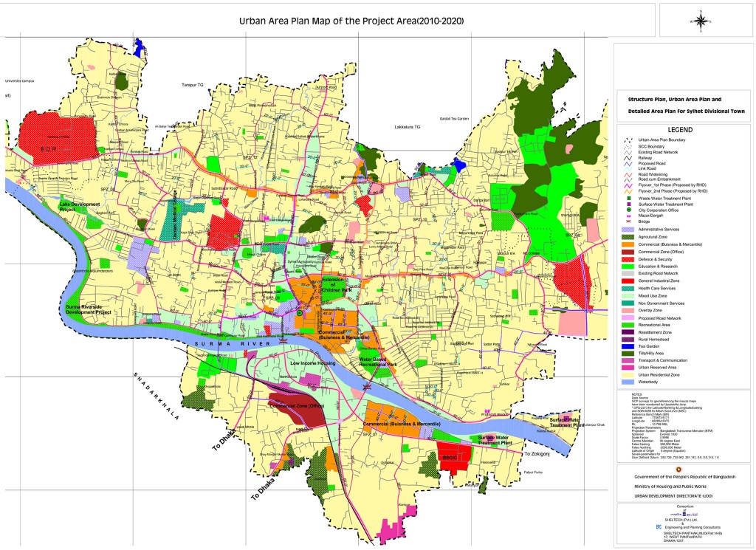
Task: Choose the Proposed Road Network swatch
Action: 628,318
